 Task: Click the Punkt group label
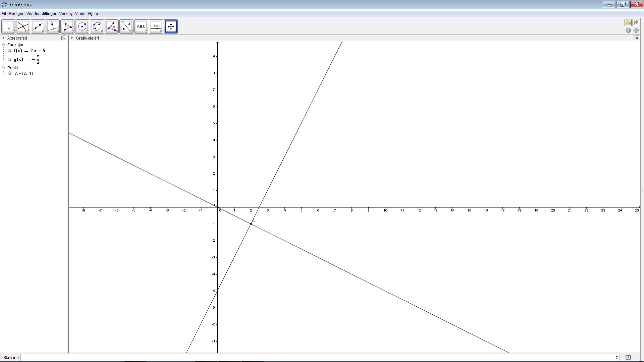[x=13, y=68]
